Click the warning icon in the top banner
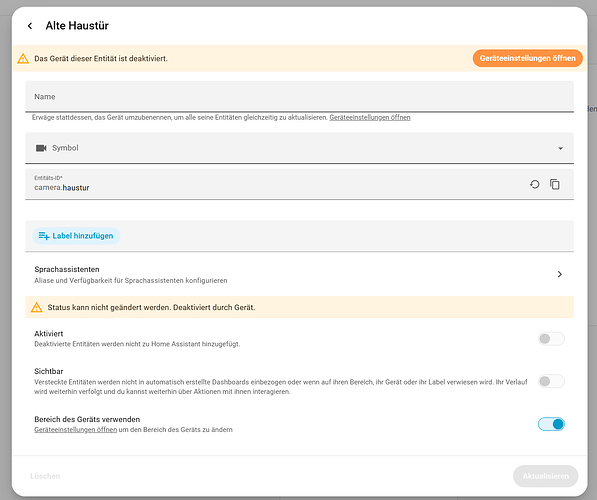Viewport: 597px width, 500px height. click(x=23, y=59)
